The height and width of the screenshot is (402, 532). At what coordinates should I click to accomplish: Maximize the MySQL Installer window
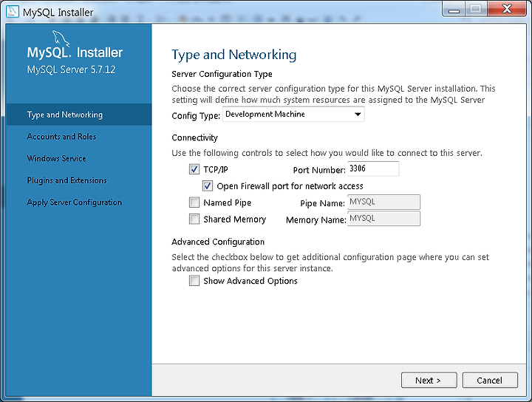coord(476,9)
